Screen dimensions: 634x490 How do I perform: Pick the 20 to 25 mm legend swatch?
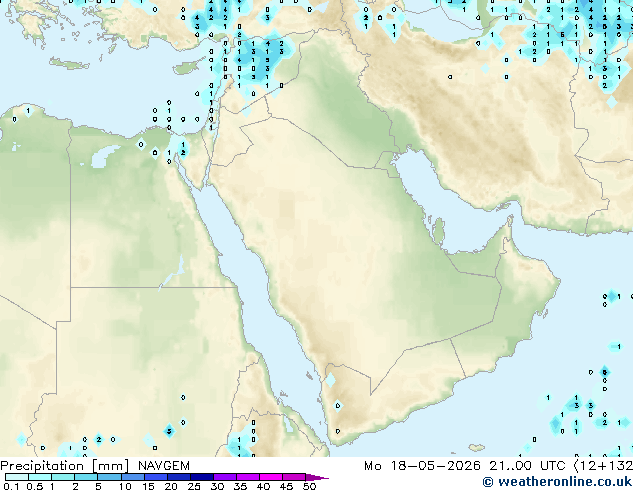[178, 477]
